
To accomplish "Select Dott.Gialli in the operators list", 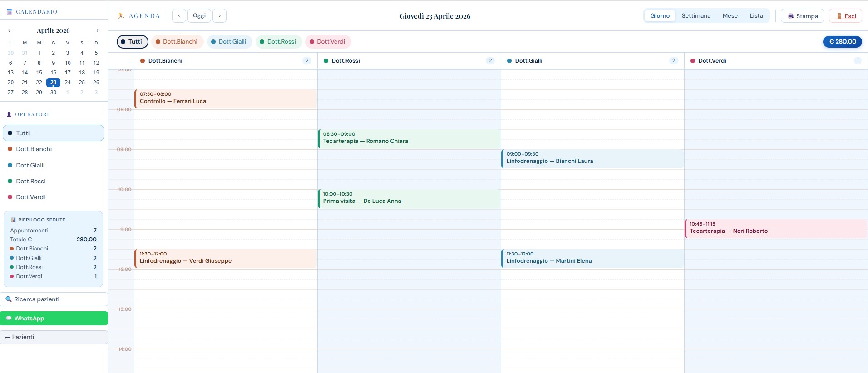I will click(53, 165).
